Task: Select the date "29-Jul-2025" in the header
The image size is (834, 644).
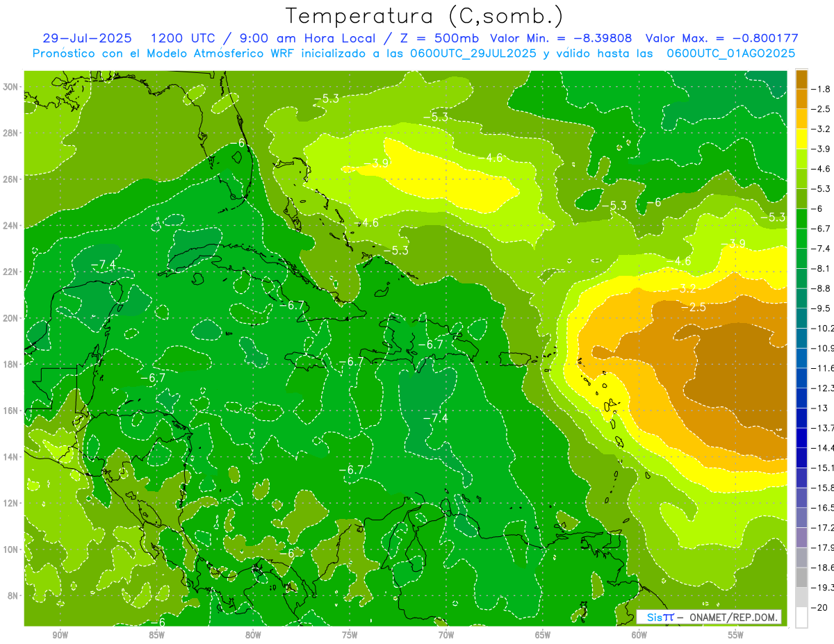Action: pos(87,38)
